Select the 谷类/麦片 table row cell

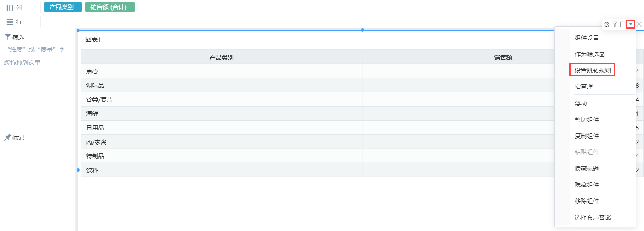pyautogui.click(x=221, y=100)
